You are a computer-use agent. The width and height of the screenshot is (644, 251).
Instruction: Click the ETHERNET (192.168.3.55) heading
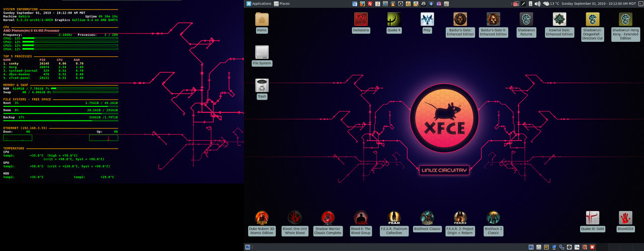pyautogui.click(x=25, y=128)
